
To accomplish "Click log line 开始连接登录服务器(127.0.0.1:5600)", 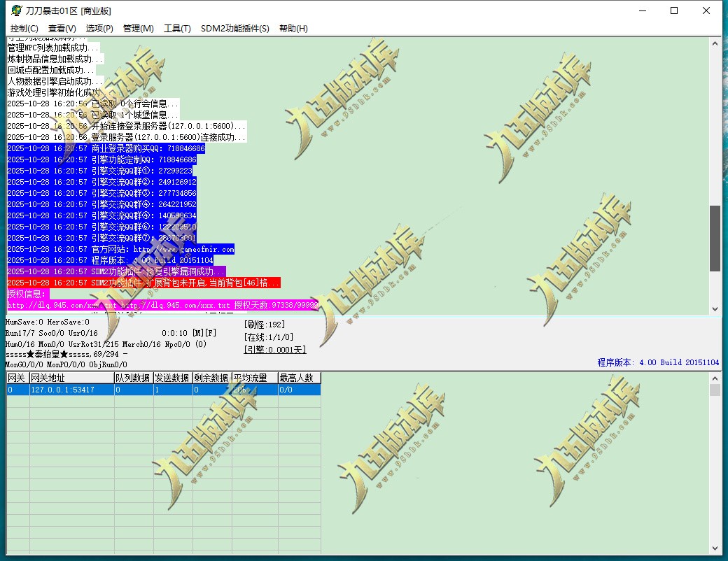I will [126, 126].
